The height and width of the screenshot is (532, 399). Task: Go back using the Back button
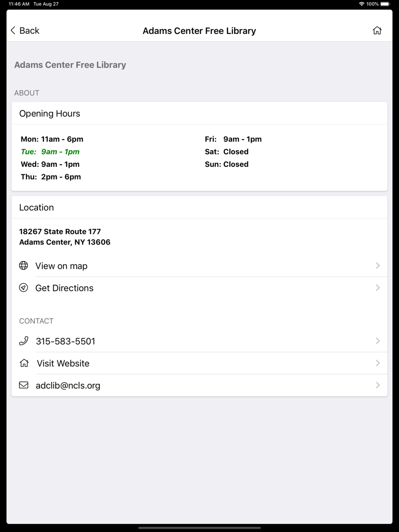pyautogui.click(x=25, y=31)
